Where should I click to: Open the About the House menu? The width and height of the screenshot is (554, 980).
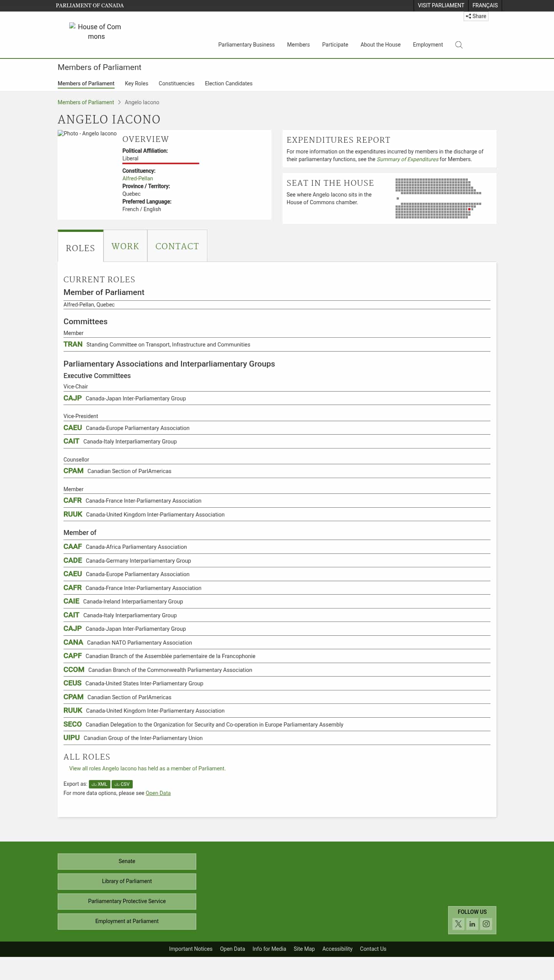380,45
